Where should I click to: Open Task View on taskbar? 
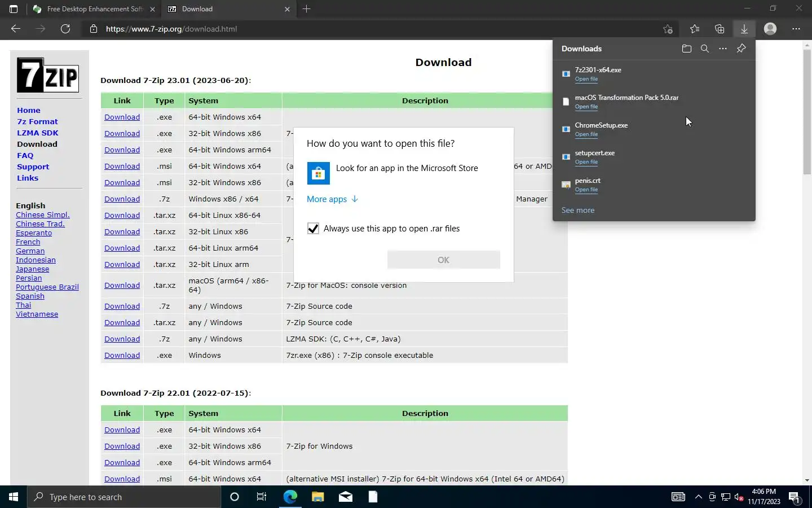pyautogui.click(x=262, y=497)
